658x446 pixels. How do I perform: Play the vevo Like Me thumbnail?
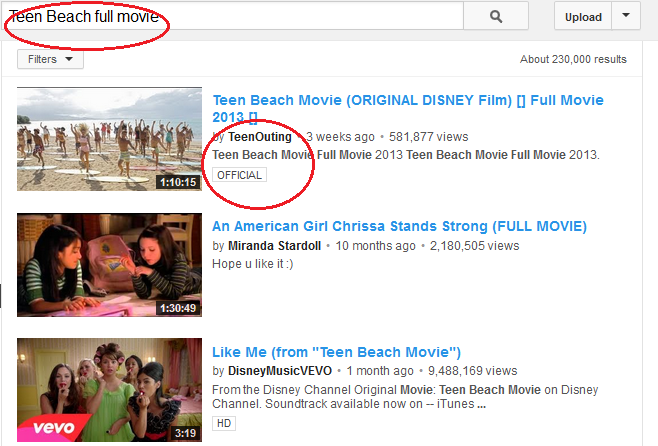(110, 390)
